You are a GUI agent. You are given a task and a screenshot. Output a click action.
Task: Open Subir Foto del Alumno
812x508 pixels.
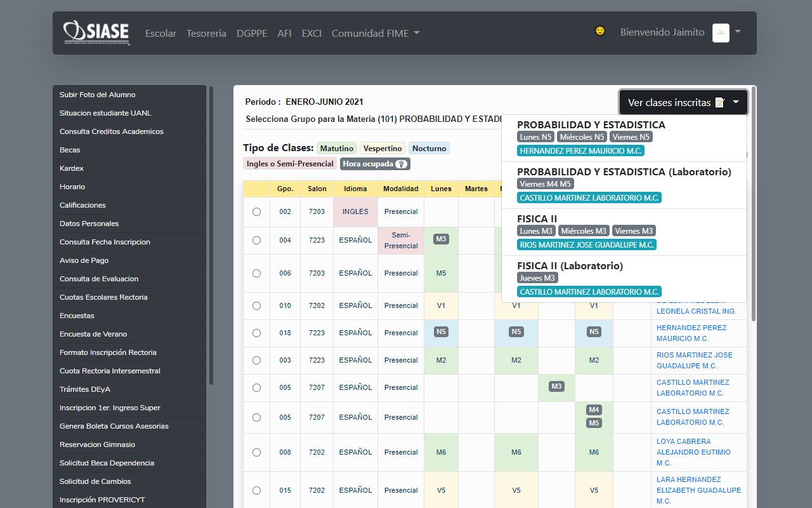tap(129, 95)
